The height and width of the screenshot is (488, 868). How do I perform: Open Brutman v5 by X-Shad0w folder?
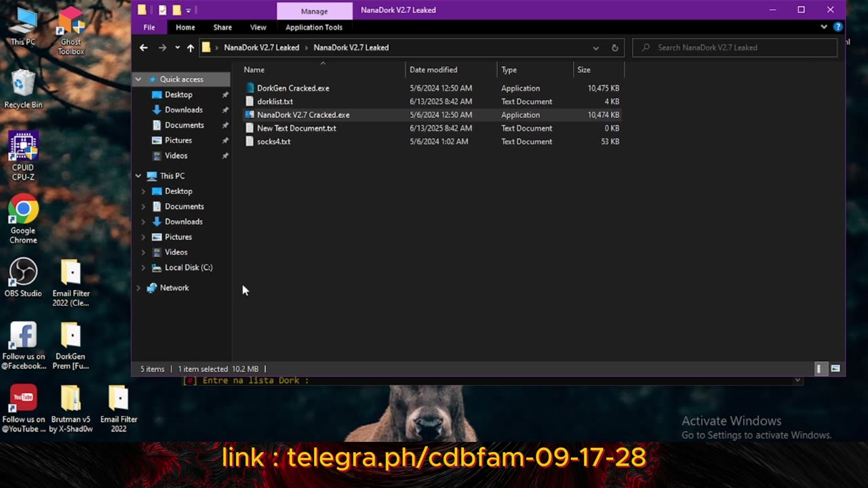pyautogui.click(x=71, y=409)
